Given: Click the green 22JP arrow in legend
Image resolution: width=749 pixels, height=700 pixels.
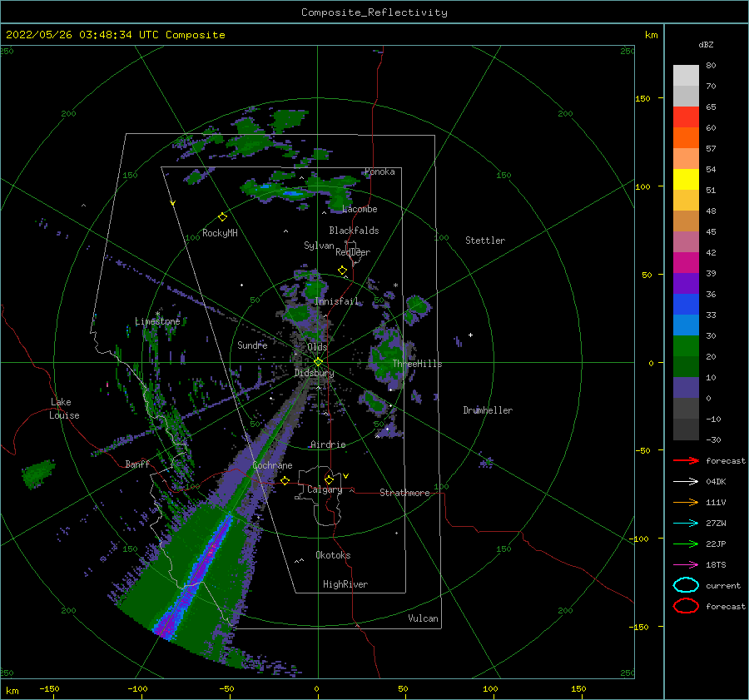Looking at the screenshot, I should tap(686, 544).
